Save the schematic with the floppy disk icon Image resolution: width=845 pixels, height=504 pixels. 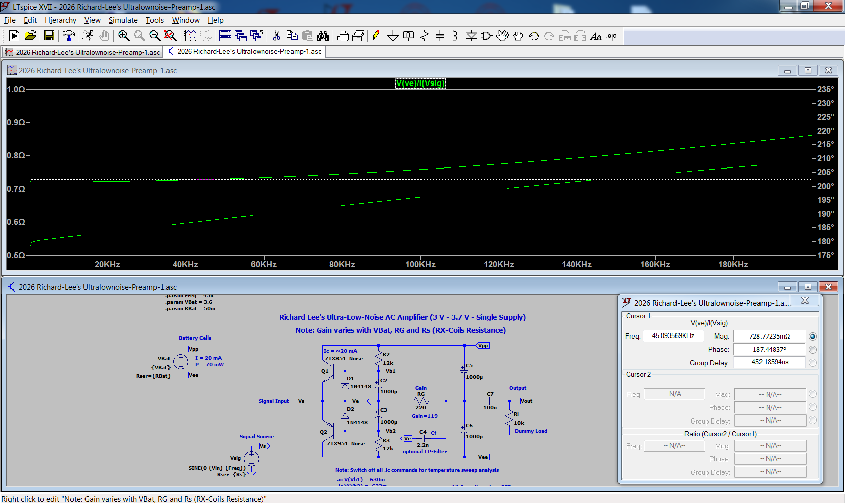pyautogui.click(x=49, y=36)
